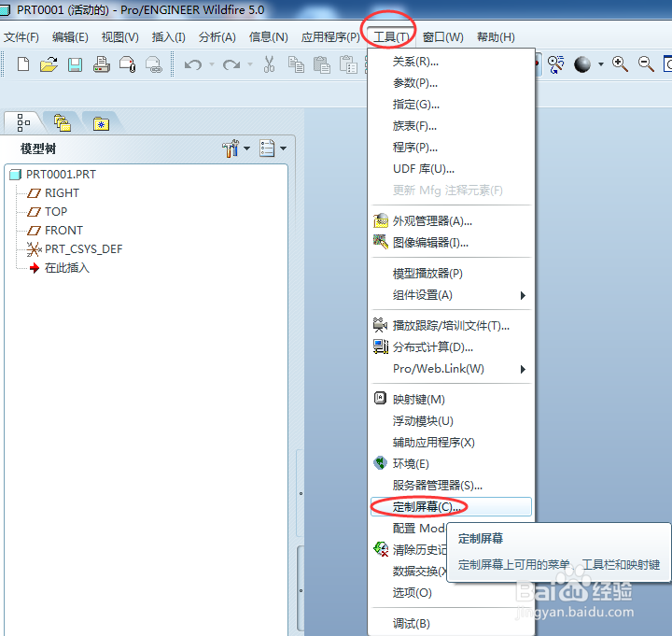
Task: Switch to Favorites navigator tab
Action: 101,124
